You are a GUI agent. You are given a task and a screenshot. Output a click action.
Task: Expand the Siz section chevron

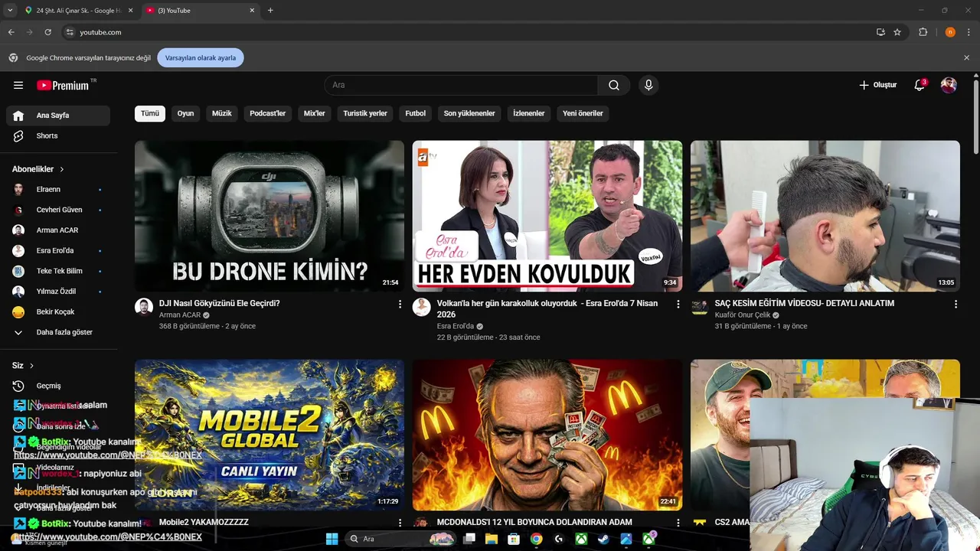pyautogui.click(x=31, y=366)
